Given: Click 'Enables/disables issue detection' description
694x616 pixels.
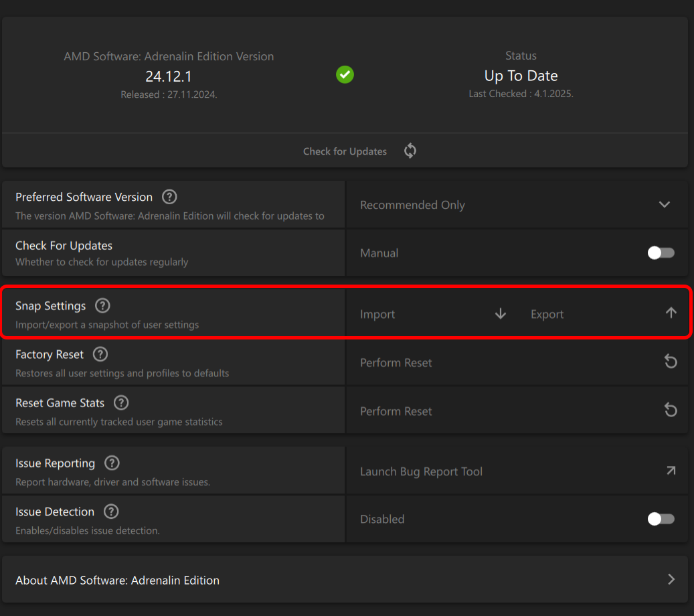Looking at the screenshot, I should (88, 530).
